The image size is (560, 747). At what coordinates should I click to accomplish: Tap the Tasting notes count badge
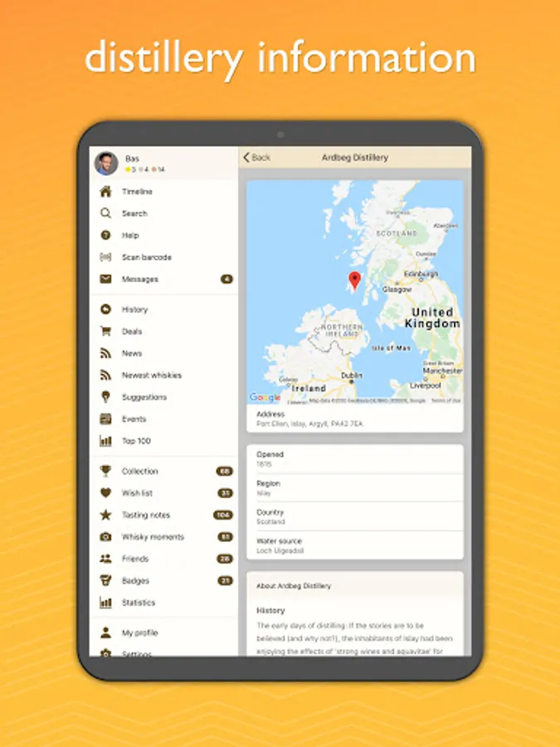(223, 515)
